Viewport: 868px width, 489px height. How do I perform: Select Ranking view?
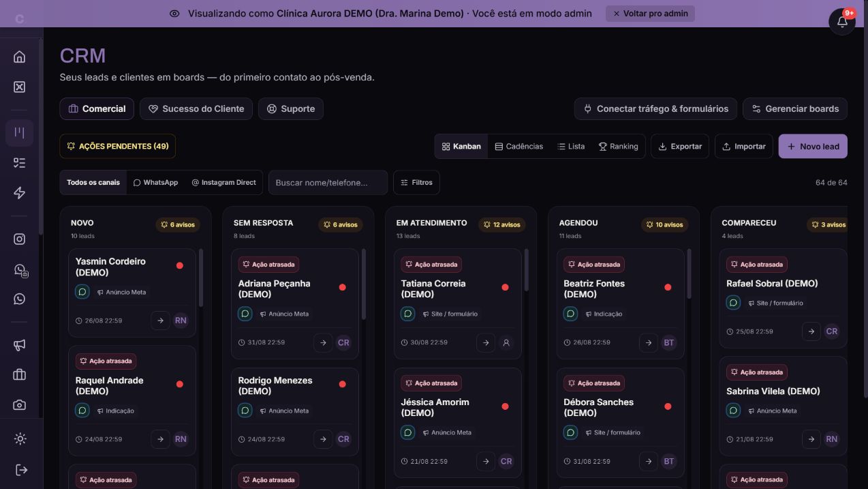click(x=618, y=146)
